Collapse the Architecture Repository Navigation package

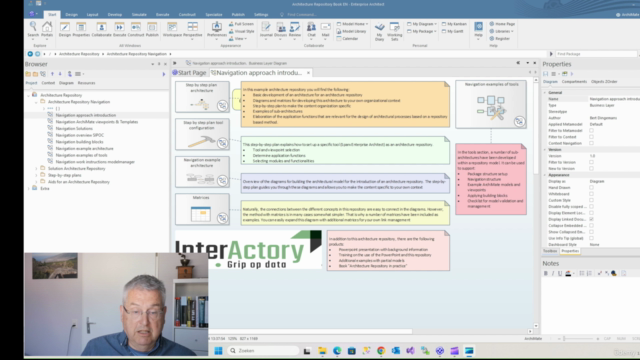(x=36, y=102)
